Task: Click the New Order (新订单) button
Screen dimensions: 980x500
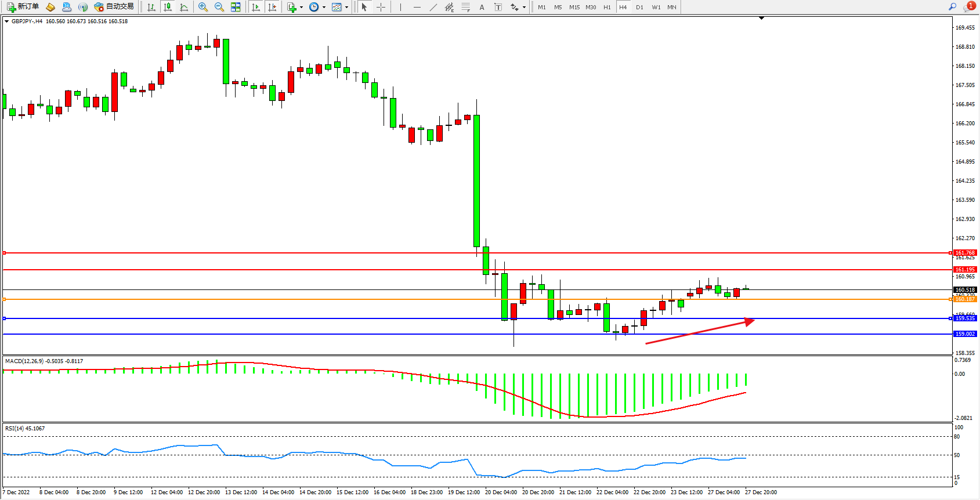Action: 23,7
